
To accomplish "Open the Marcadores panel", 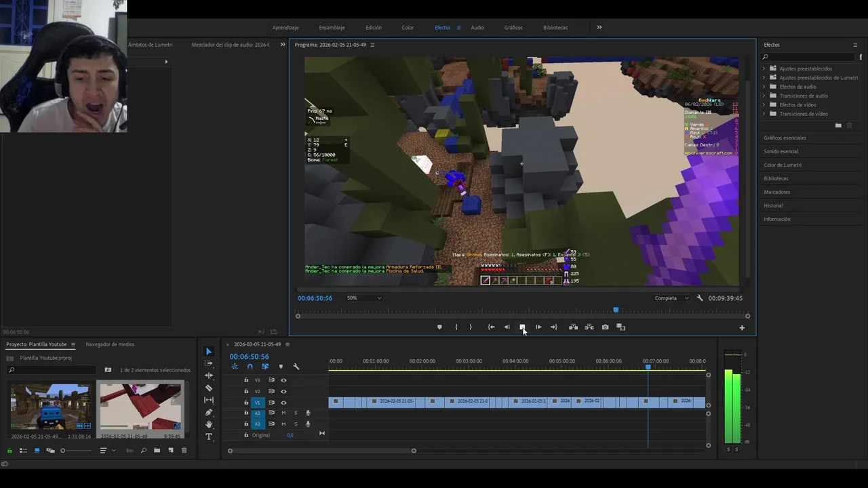I will [x=777, y=192].
